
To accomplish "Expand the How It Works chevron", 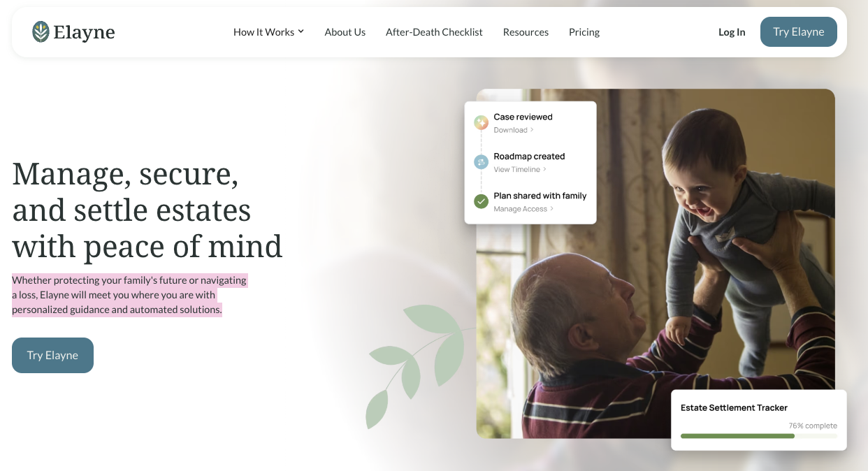I will 301,31.
